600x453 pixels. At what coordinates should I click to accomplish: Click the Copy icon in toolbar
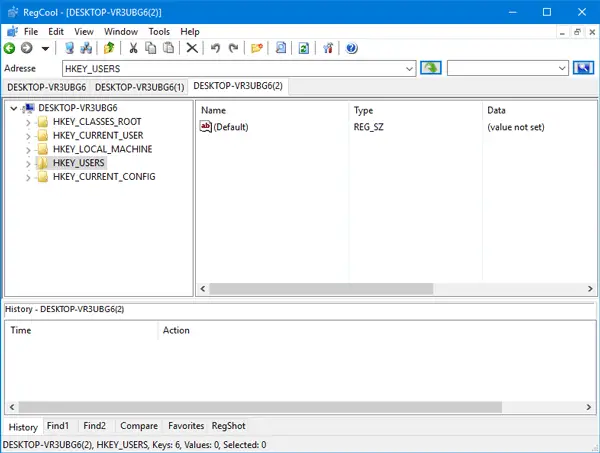coord(150,48)
